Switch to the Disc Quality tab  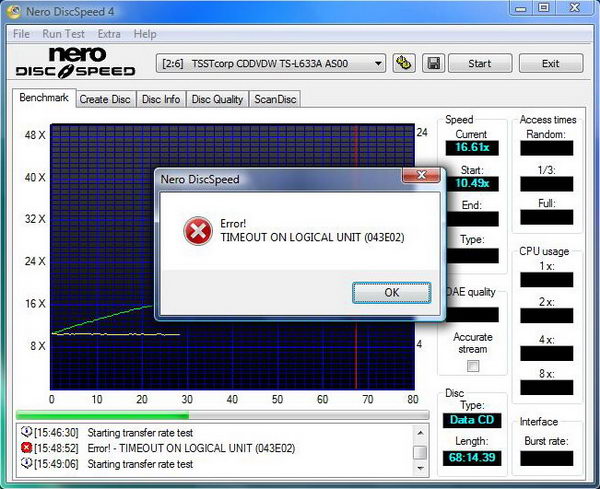[x=217, y=99]
